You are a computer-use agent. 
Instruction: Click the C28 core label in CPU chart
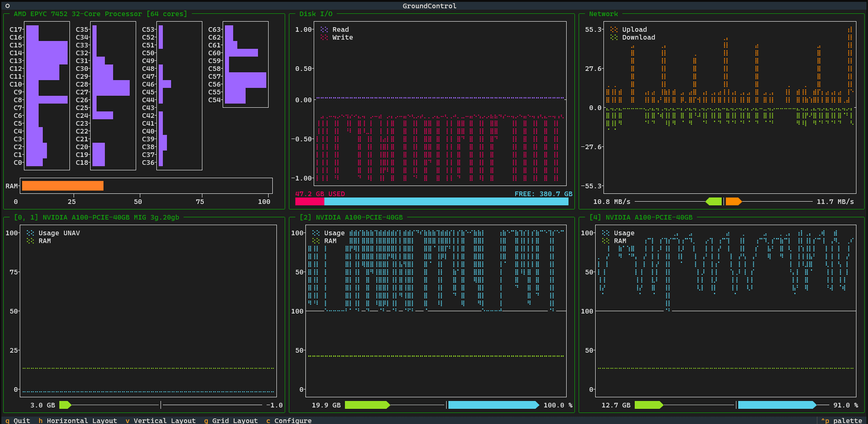point(82,84)
